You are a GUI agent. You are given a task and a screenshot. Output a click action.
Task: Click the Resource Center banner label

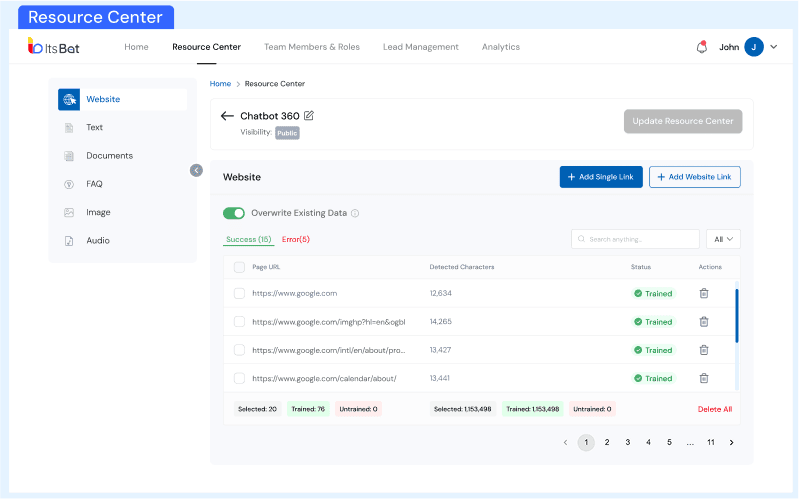(x=96, y=17)
